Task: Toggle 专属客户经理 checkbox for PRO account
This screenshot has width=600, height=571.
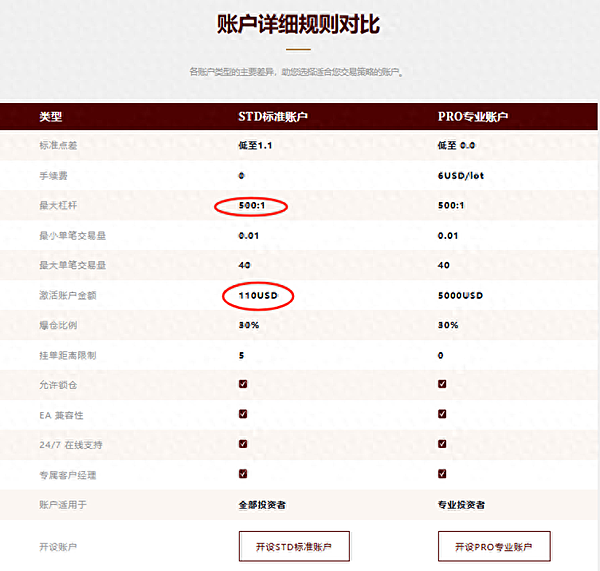Action: (x=442, y=474)
